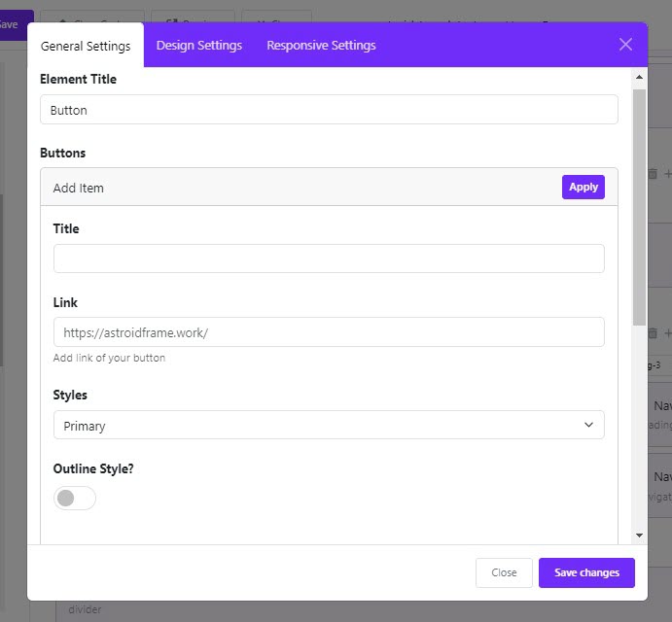Click Apply in the Add Item header
Viewport: 672px width, 622px height.
[x=583, y=188]
